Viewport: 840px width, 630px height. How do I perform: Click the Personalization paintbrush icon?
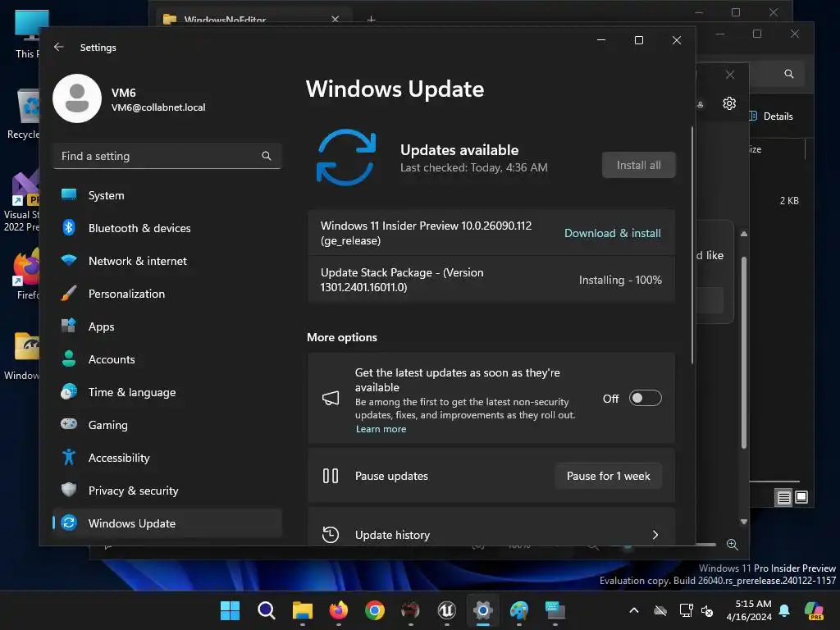coord(69,294)
